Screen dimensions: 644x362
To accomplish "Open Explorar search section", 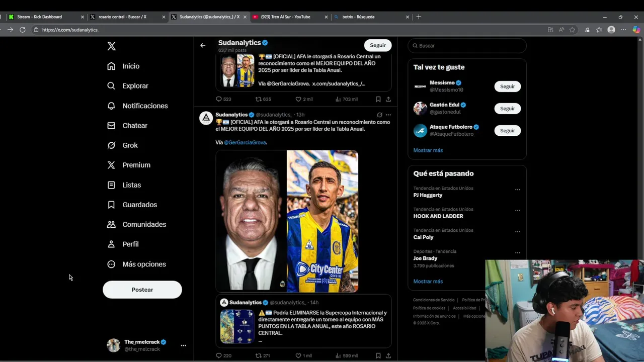I will pos(128,86).
